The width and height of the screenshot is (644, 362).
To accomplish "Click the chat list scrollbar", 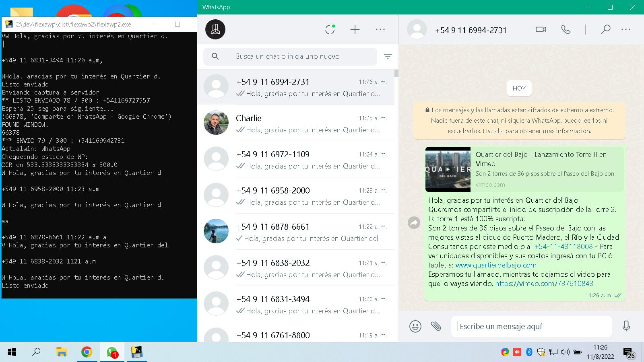I will [x=396, y=73].
